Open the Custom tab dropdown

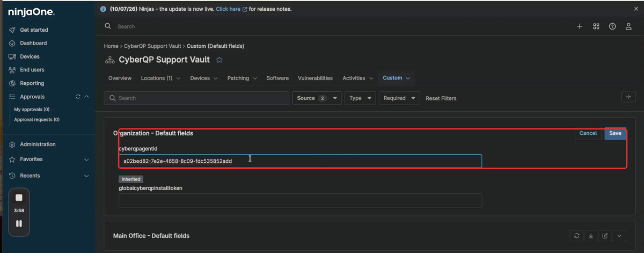coord(397,78)
